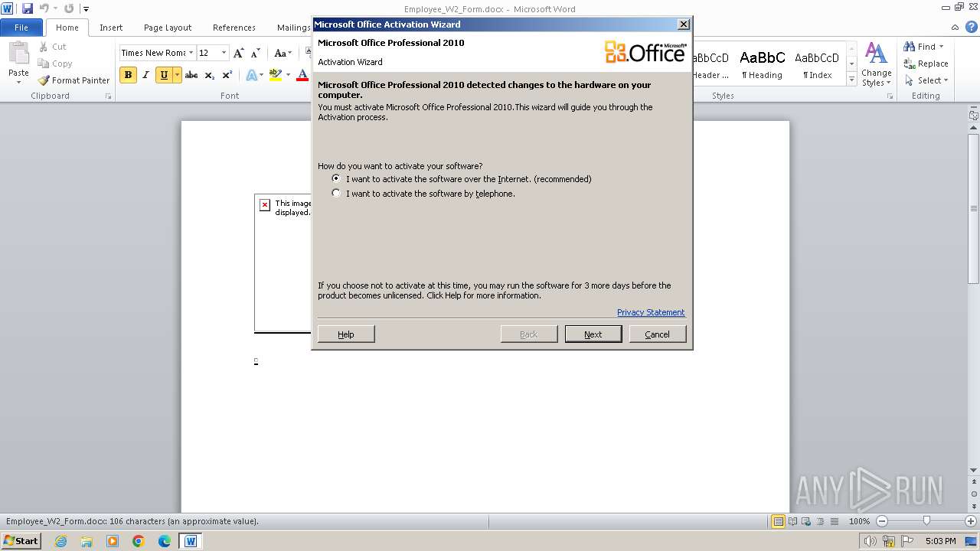980x551 pixels.
Task: Open Text Effects tool
Action: click(x=252, y=75)
